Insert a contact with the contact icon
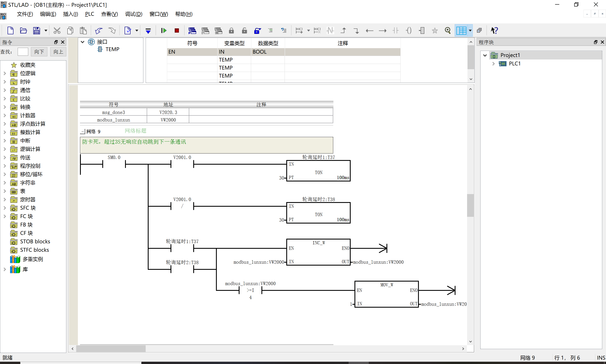Screen dimensions: 606x364 pos(396,30)
